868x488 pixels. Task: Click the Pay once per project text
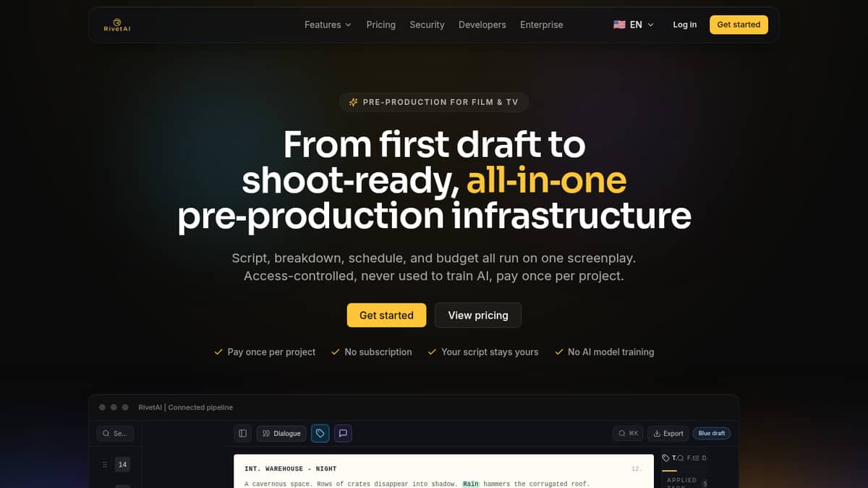(271, 352)
